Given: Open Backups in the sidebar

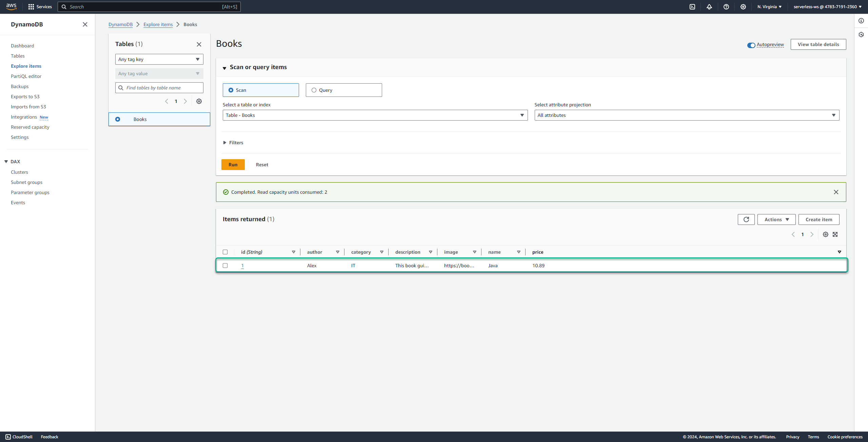Looking at the screenshot, I should (20, 86).
